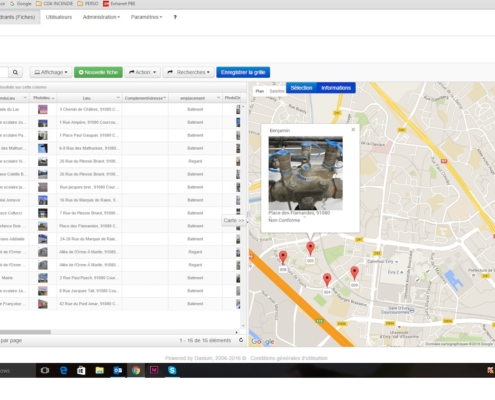This screenshot has width=495, height=400.
Task: Open the Action dropdown menu
Action: click(x=142, y=72)
